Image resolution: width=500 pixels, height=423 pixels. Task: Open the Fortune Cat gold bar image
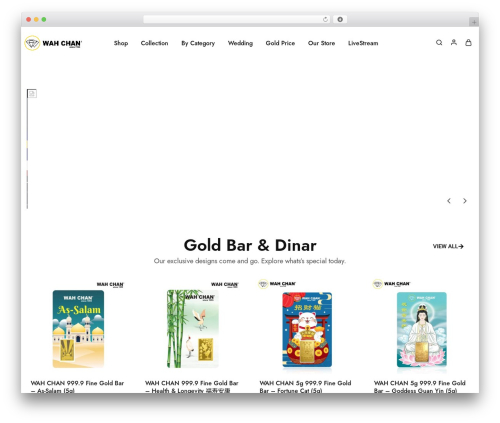pos(307,329)
